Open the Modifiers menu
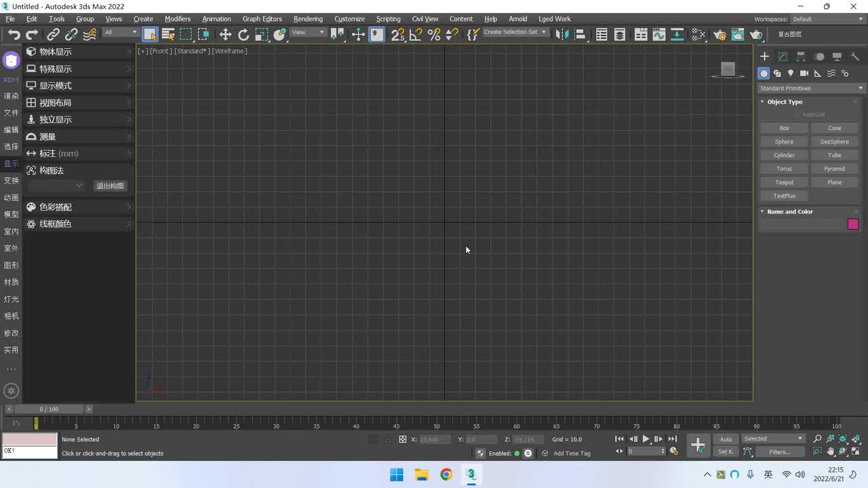Viewport: 868px width, 488px height. 178,19
